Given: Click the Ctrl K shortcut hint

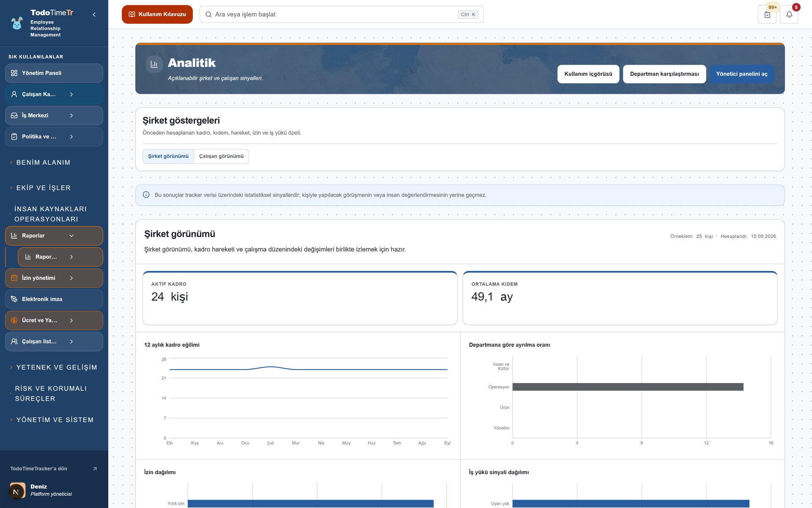Looking at the screenshot, I should pyautogui.click(x=468, y=14).
